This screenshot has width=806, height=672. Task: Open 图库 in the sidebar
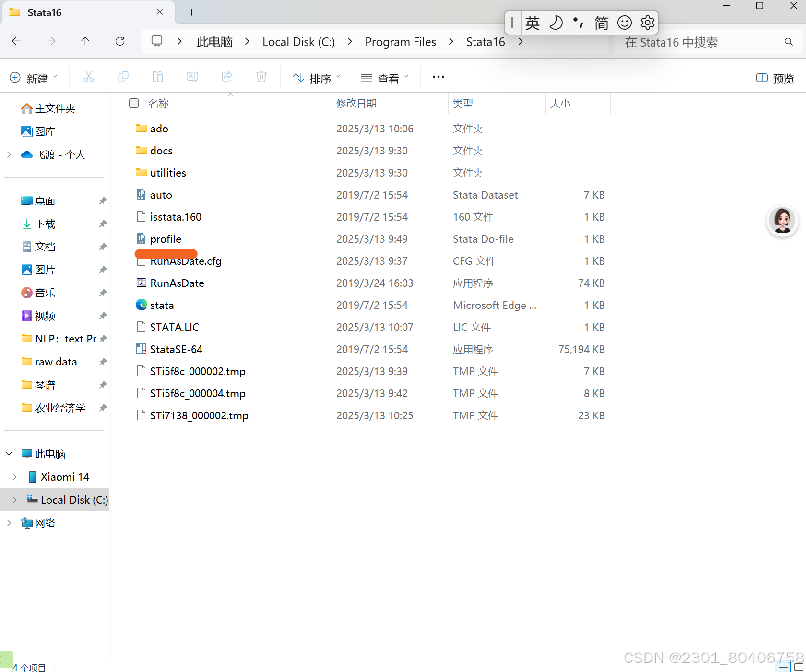tap(38, 131)
